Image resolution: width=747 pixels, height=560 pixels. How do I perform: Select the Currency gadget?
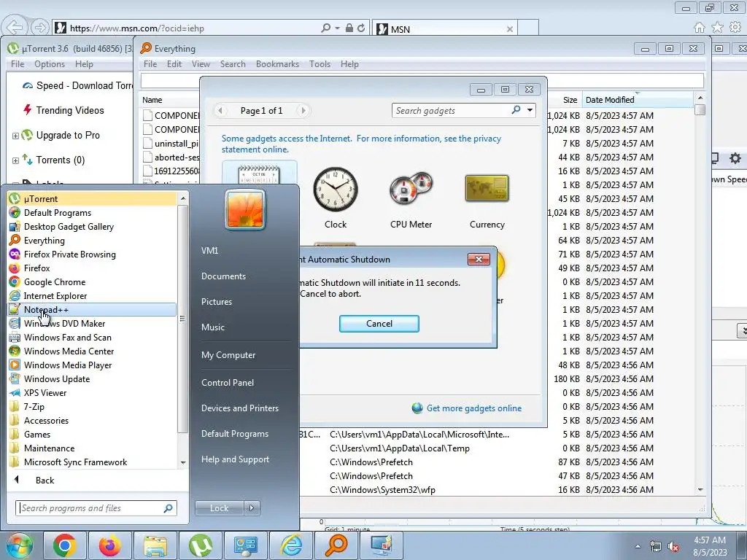click(487, 198)
